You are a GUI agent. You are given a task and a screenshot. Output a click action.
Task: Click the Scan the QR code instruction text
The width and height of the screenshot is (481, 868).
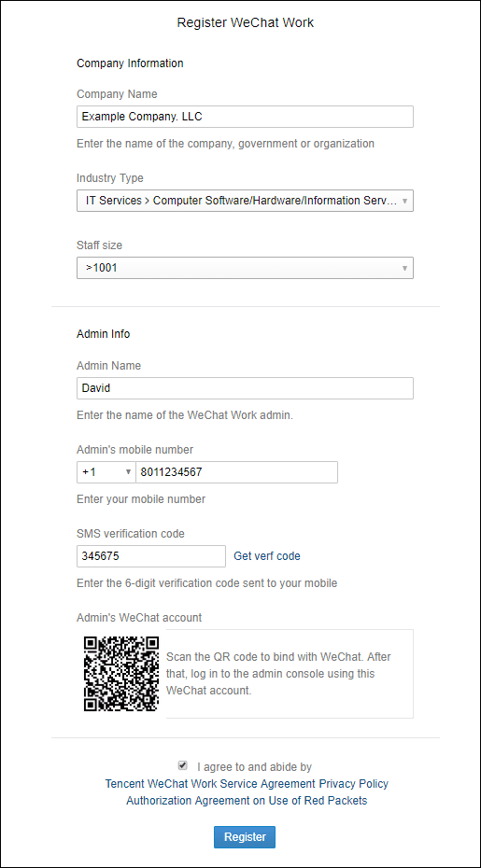tap(278, 674)
